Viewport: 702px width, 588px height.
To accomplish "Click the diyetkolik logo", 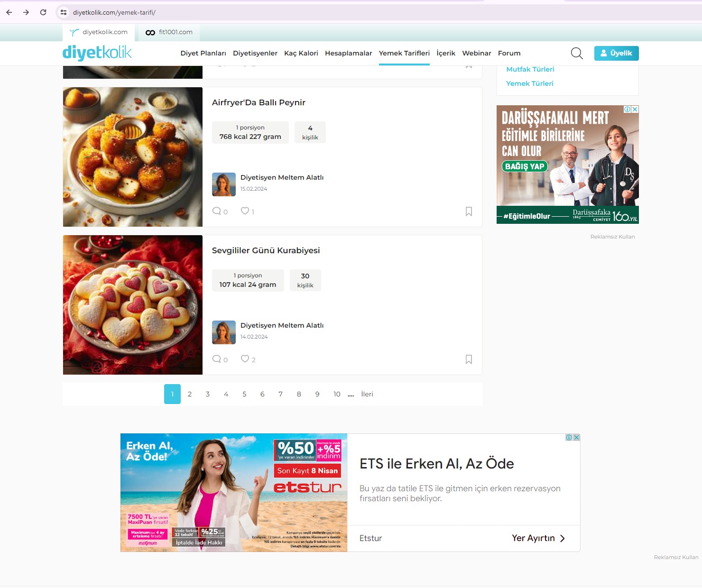I will pos(97,53).
